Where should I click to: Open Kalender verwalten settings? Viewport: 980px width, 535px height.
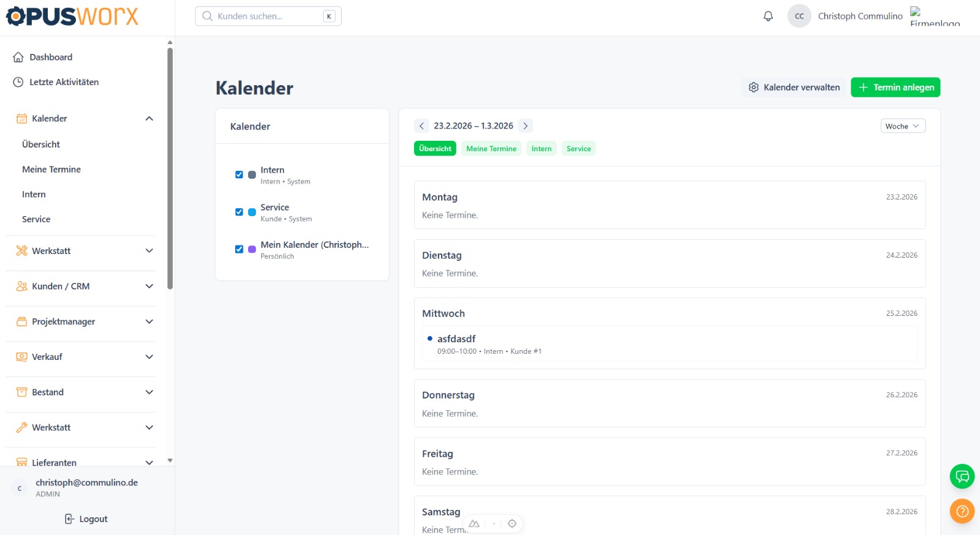click(793, 88)
